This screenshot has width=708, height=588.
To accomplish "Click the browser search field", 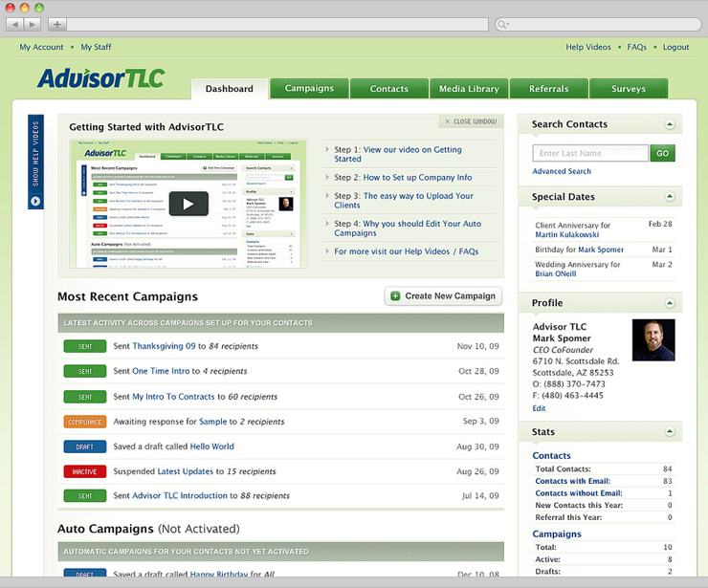I will point(598,24).
